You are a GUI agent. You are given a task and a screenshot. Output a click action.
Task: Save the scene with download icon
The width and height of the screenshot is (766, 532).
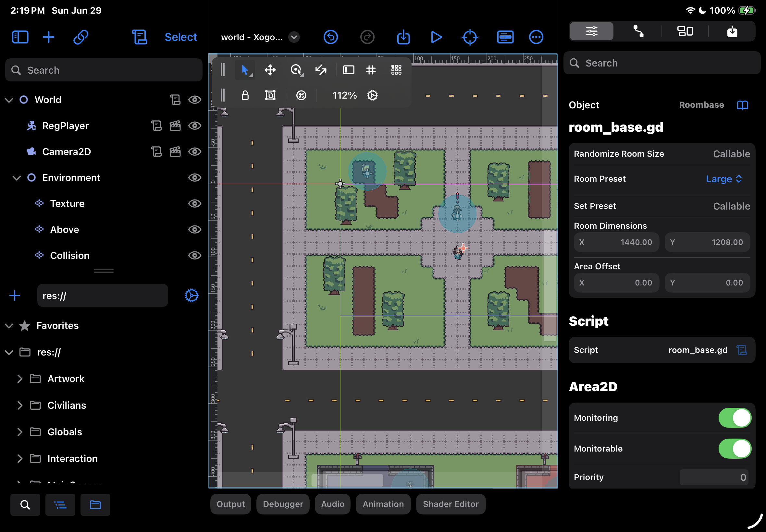tap(403, 37)
